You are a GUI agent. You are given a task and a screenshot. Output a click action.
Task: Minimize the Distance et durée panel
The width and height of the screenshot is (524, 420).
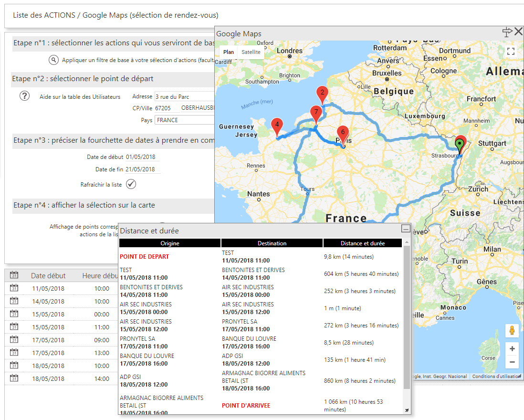405,229
